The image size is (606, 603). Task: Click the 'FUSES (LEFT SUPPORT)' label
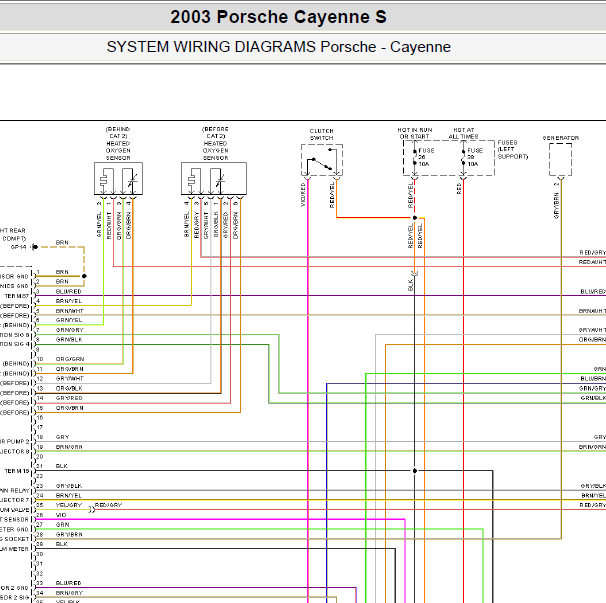[x=512, y=150]
